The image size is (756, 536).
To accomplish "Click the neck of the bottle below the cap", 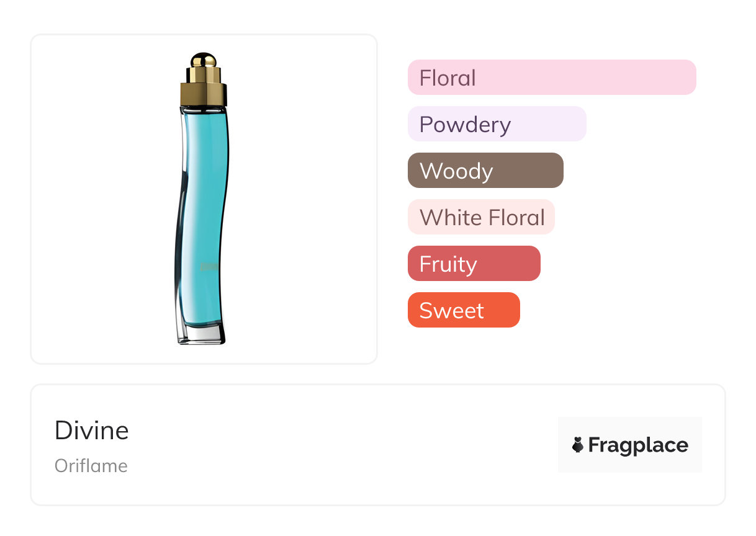I will coord(204,110).
